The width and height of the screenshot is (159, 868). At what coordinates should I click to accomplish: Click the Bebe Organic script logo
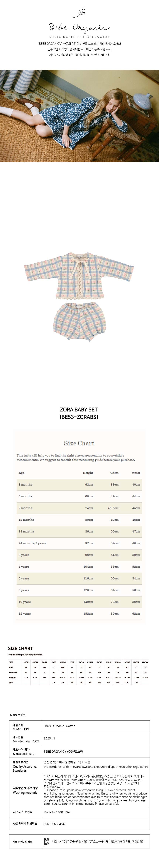79,28
